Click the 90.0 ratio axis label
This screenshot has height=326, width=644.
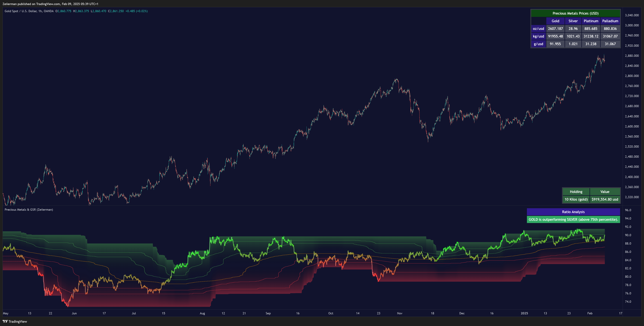[628, 235]
